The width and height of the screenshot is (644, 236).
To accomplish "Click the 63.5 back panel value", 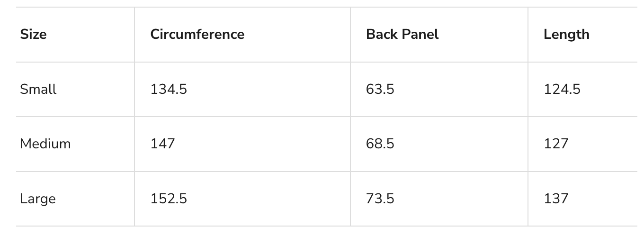I will coord(380,89).
